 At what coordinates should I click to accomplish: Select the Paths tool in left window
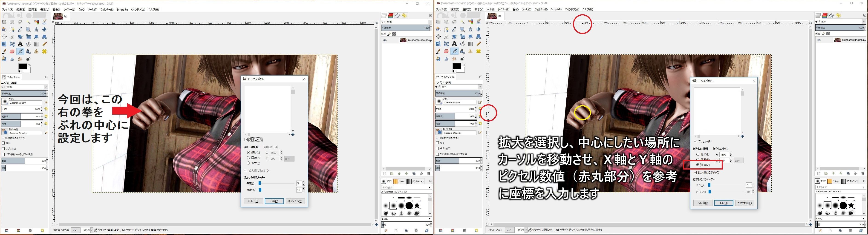coord(12,30)
